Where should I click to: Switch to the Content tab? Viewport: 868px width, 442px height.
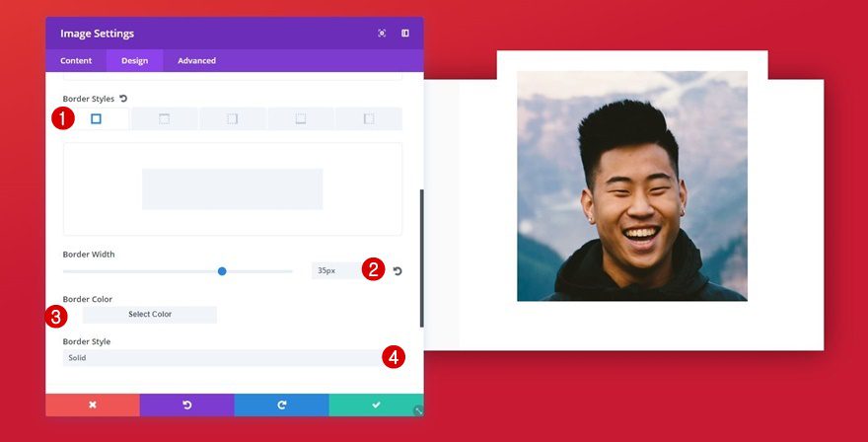[x=76, y=61]
